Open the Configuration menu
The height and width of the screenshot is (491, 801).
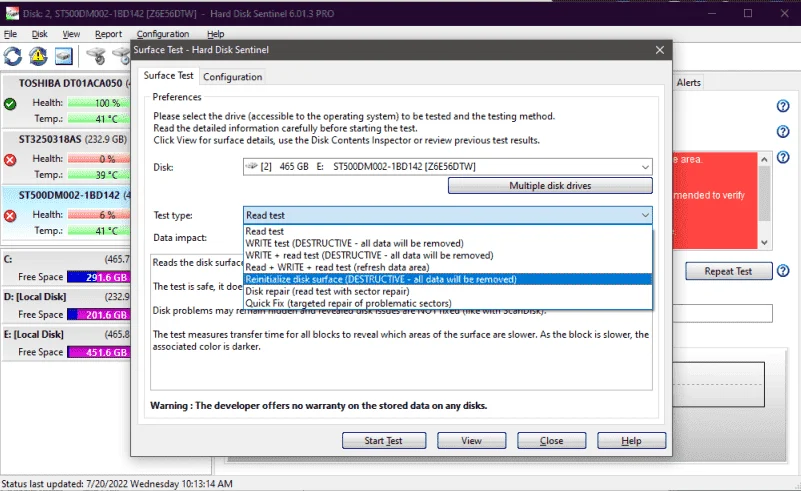point(163,34)
